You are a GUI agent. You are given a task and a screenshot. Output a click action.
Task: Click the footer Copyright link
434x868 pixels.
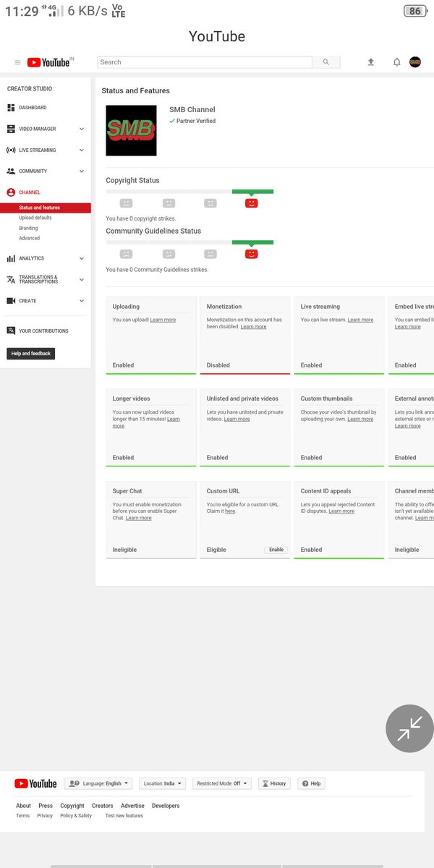pos(72,806)
